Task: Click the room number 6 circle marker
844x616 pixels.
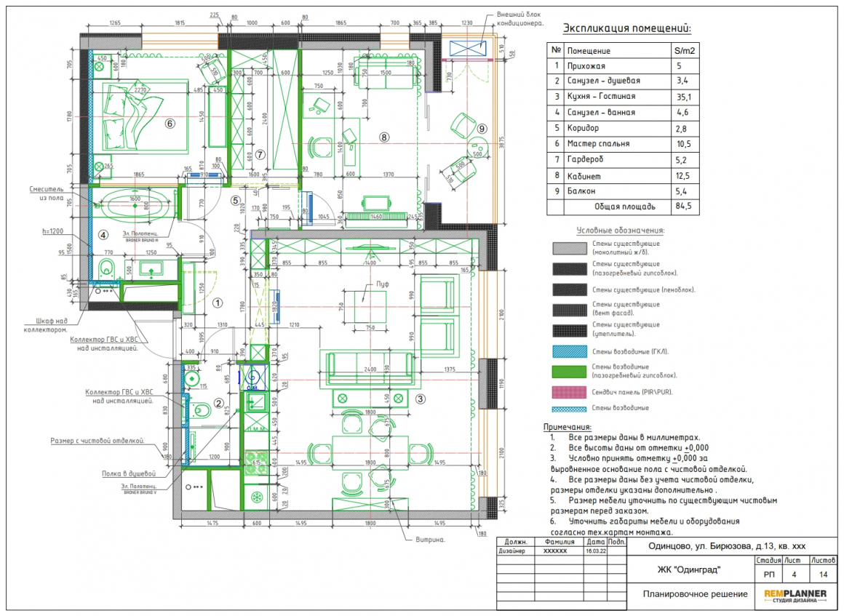Action: [x=170, y=124]
